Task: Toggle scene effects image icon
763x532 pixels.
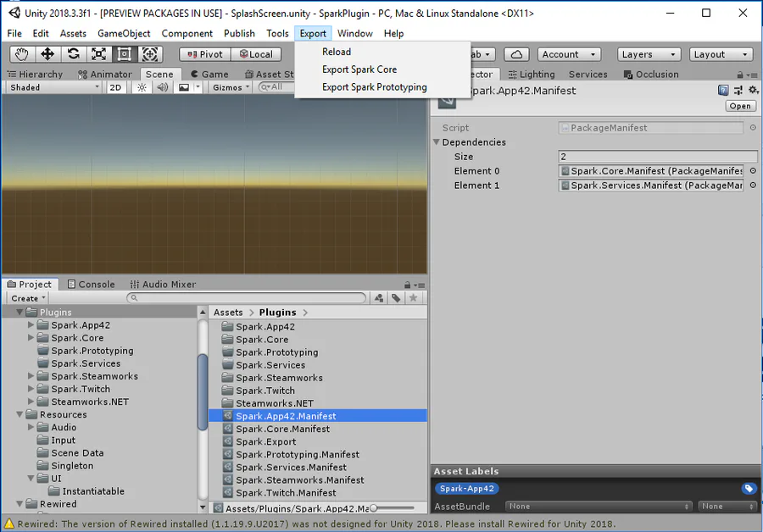Action: click(184, 87)
